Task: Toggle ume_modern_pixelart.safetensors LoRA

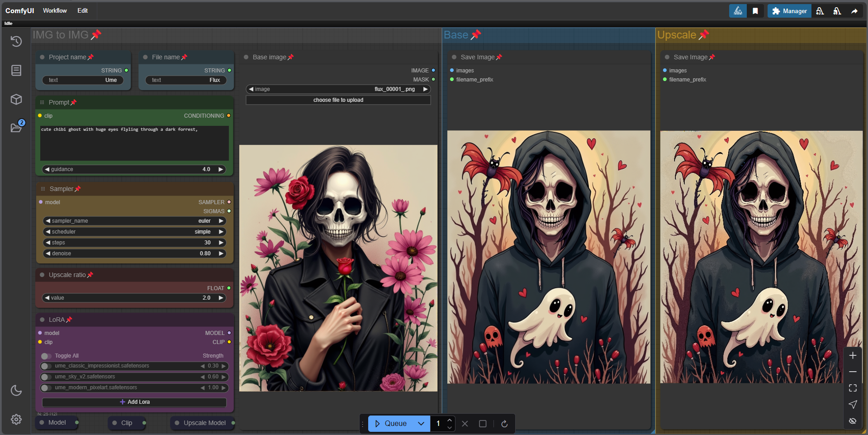Action: tap(46, 387)
